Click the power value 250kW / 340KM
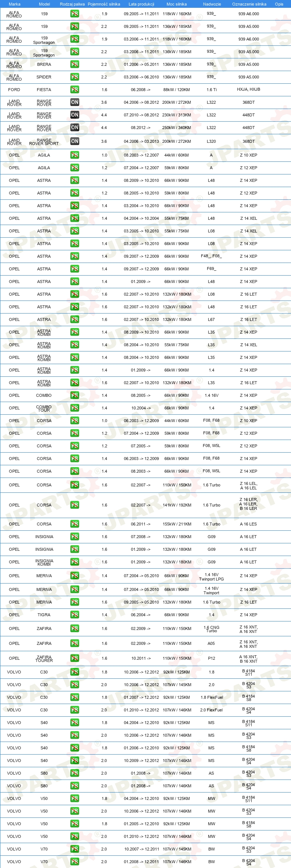The height and width of the screenshot is (868, 291). tap(177, 128)
